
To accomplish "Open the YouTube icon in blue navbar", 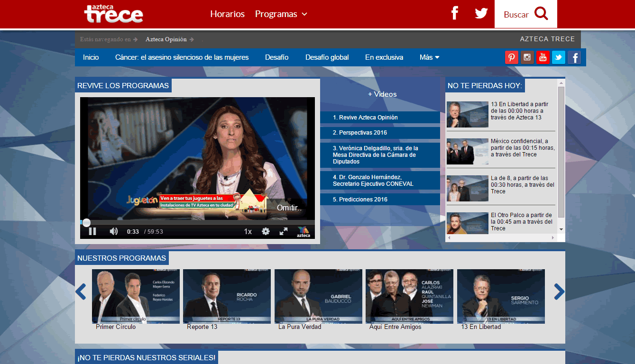I will pyautogui.click(x=543, y=57).
